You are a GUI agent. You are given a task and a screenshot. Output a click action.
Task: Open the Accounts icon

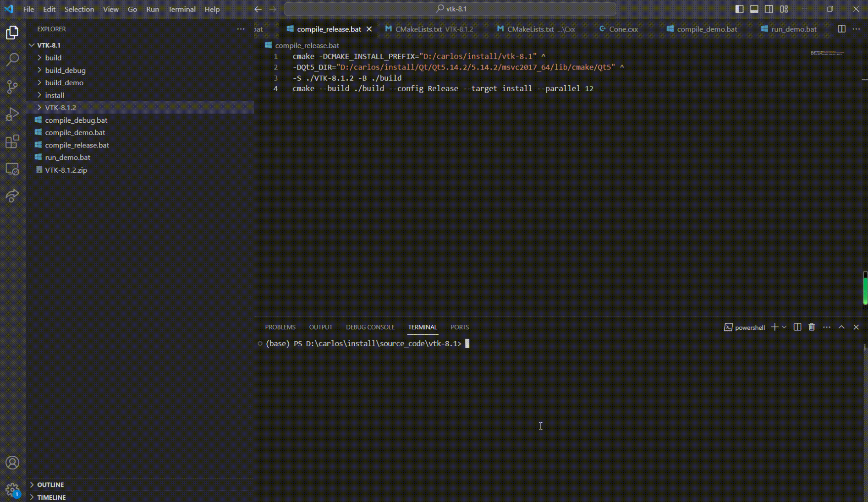coord(12,463)
